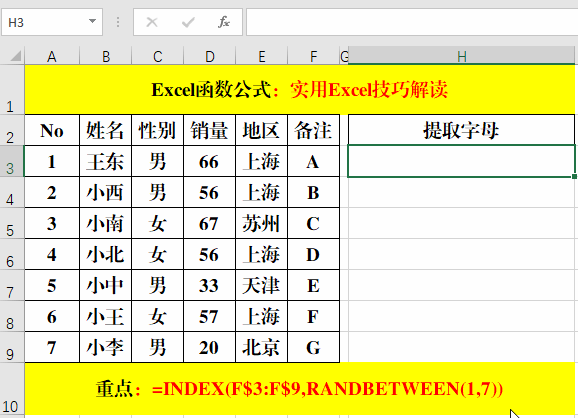Viewport: 578px width, 418px height.
Task: Click the Cancel (X) formula bar icon
Action: [152, 22]
